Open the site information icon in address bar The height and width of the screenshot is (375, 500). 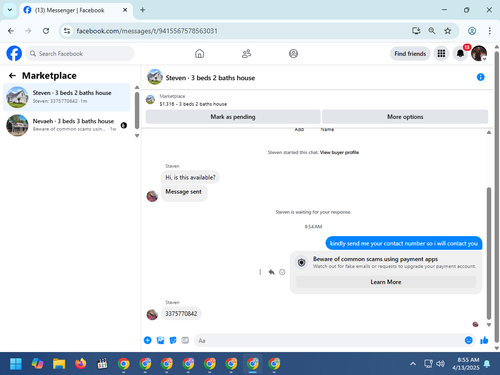click(67, 31)
